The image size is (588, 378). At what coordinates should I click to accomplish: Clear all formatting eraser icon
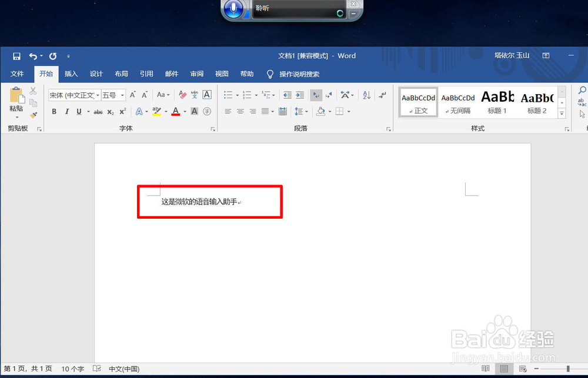click(182, 95)
